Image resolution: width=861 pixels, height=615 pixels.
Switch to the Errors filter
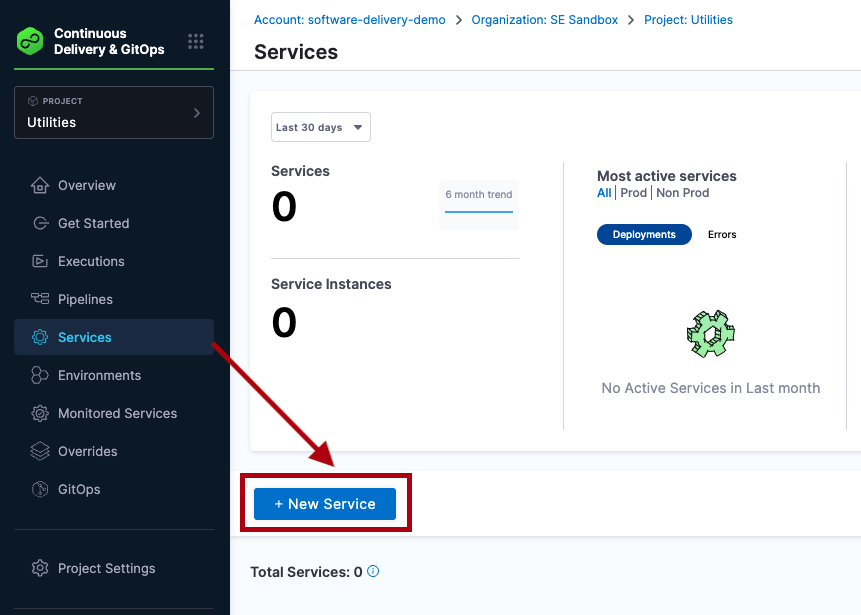click(x=722, y=235)
